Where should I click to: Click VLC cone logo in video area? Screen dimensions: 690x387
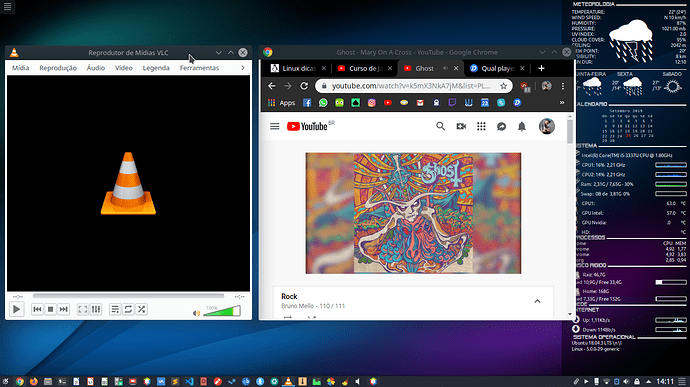pyautogui.click(x=128, y=184)
